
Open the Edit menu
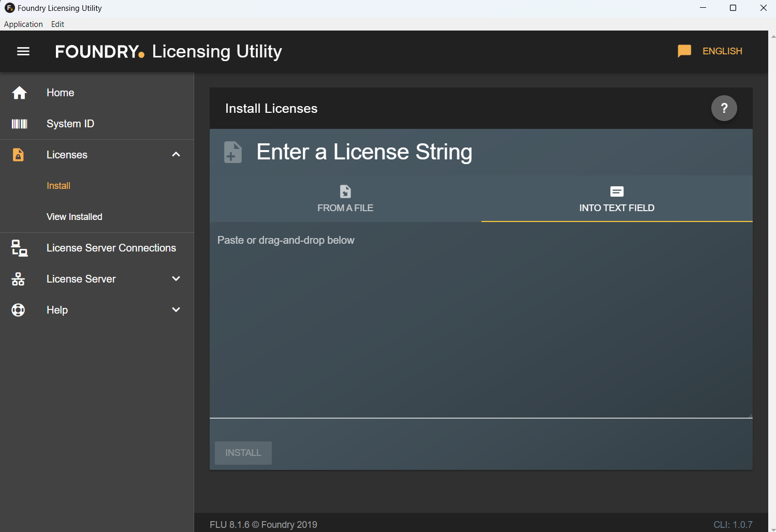57,24
